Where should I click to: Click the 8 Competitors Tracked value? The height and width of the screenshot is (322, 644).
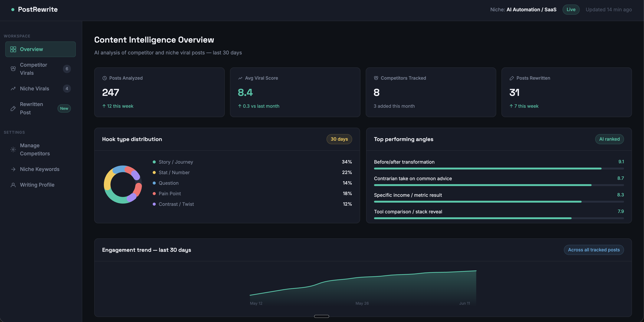pyautogui.click(x=376, y=93)
